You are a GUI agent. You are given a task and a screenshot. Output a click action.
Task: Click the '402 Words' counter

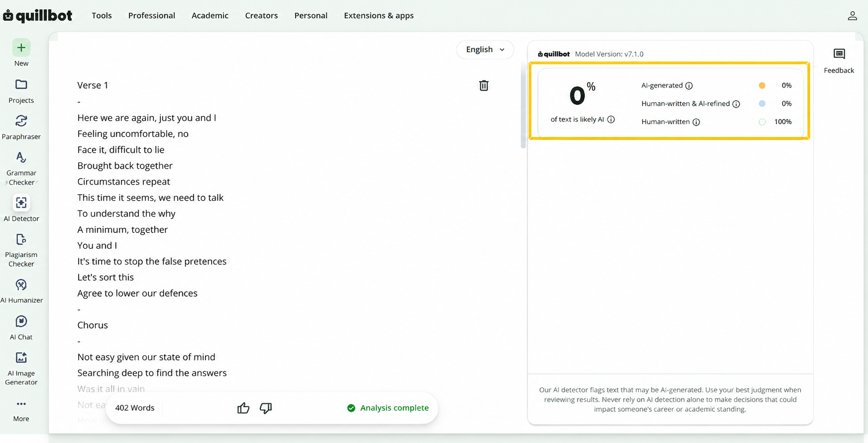134,408
